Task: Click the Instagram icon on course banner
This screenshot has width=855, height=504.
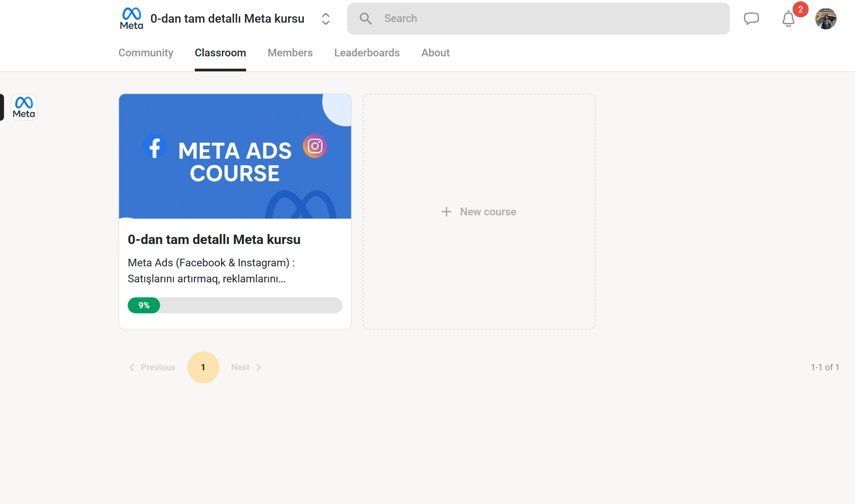Action: click(315, 146)
